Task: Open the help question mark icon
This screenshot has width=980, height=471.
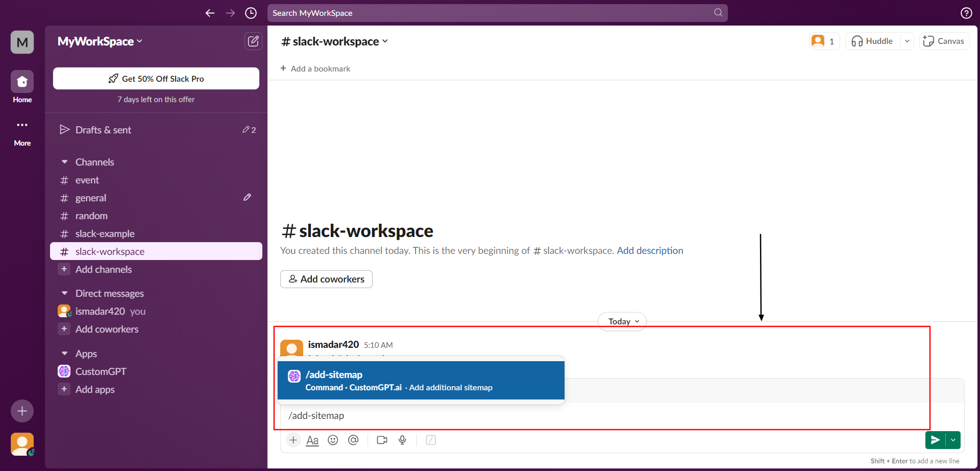Action: [x=966, y=13]
